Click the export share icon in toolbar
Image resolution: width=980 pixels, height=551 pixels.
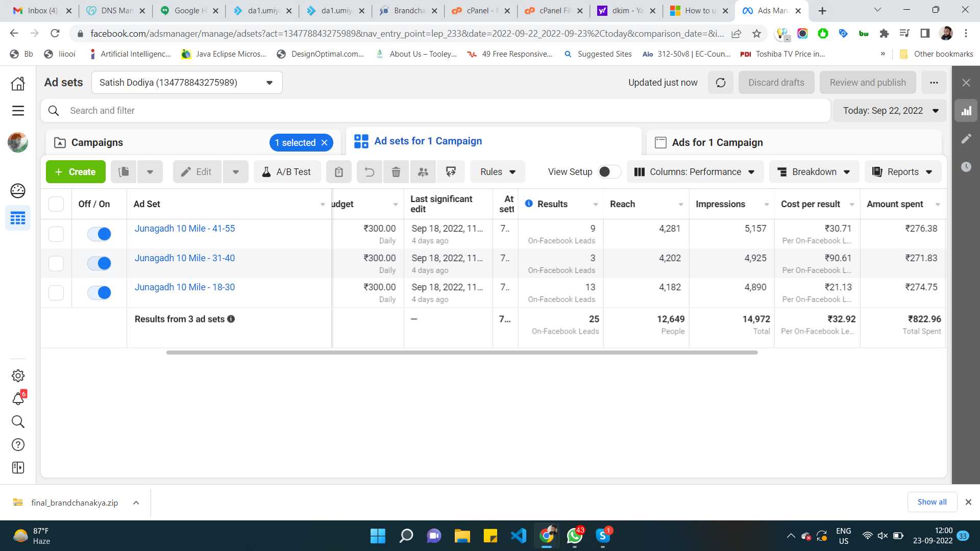[x=451, y=172]
